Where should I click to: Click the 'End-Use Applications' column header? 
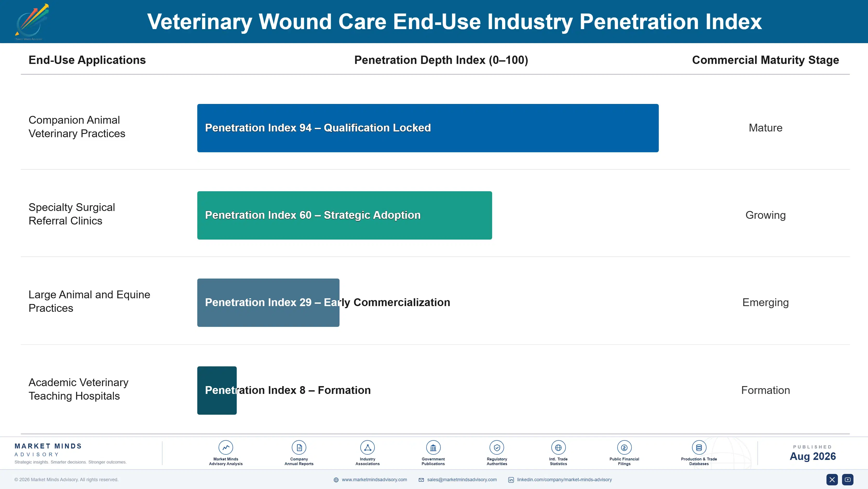87,60
